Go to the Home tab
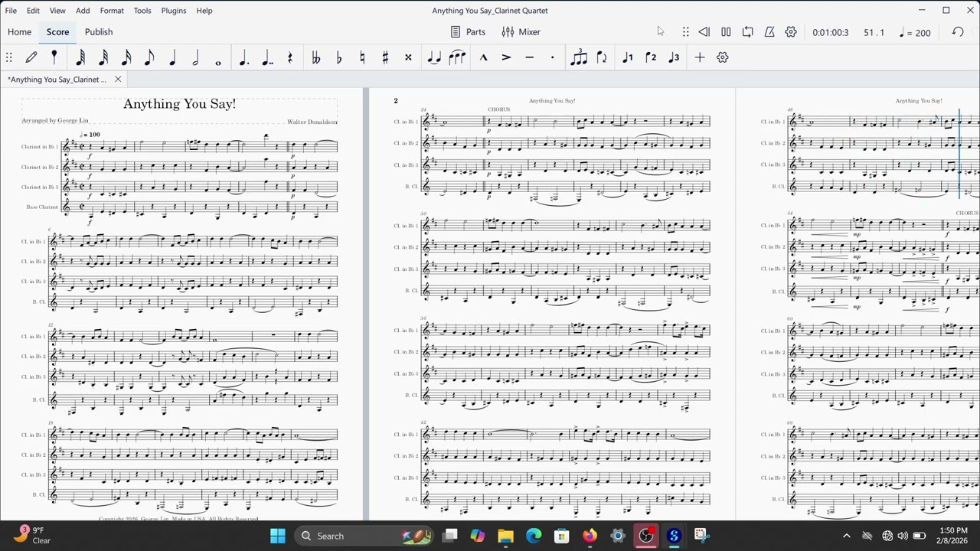This screenshot has height=551, width=980. click(x=19, y=32)
